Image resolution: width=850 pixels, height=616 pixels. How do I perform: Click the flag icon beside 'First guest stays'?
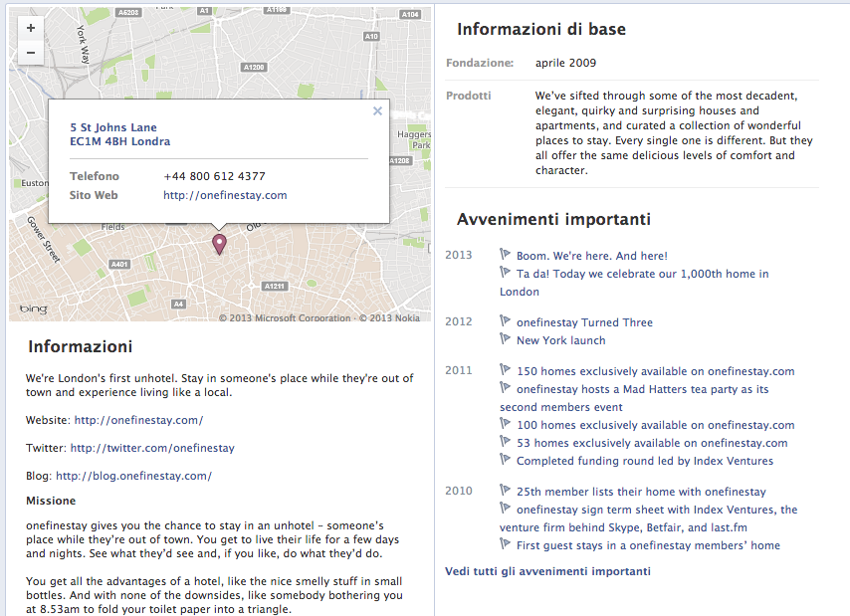(x=505, y=543)
